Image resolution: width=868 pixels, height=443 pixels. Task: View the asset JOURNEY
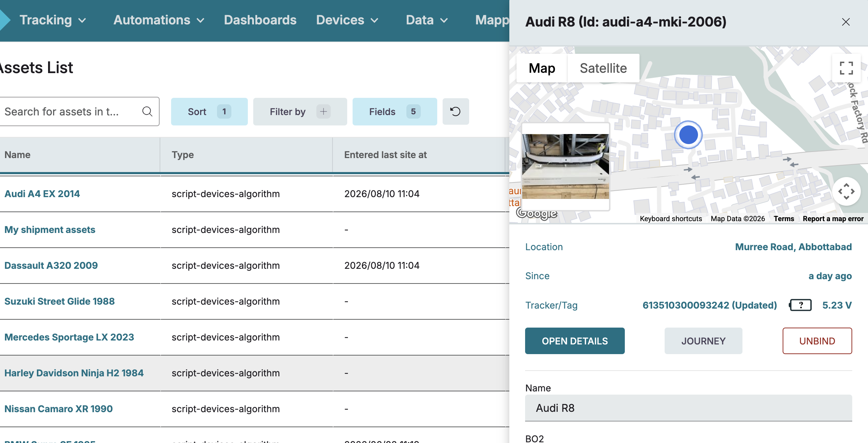click(703, 341)
